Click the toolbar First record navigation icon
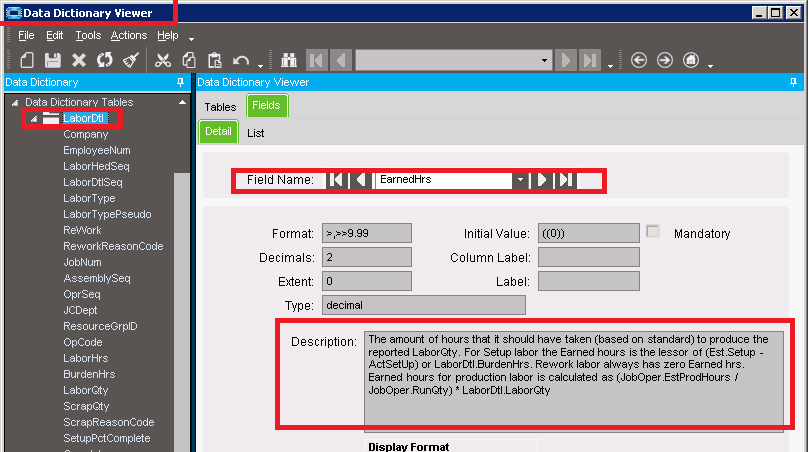808x452 pixels. (316, 60)
